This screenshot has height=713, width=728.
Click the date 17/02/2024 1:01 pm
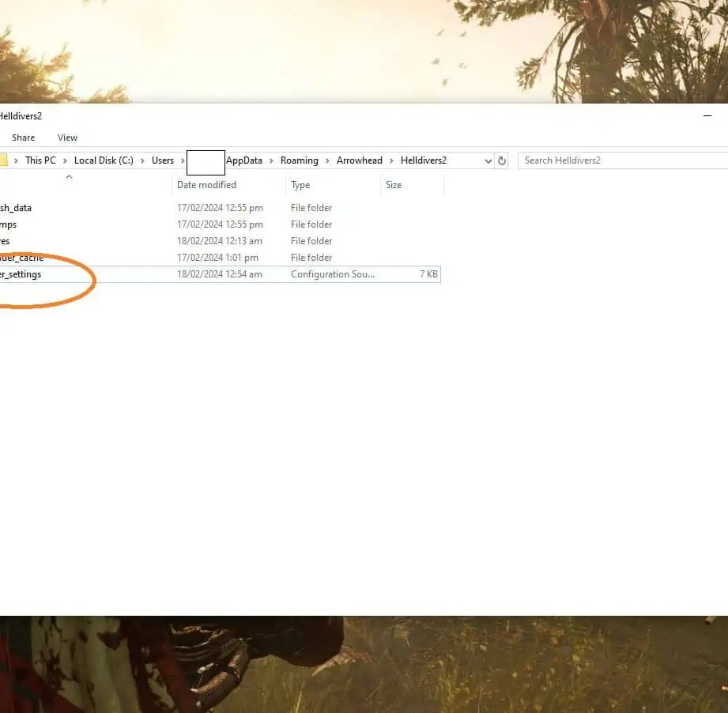[x=217, y=258]
